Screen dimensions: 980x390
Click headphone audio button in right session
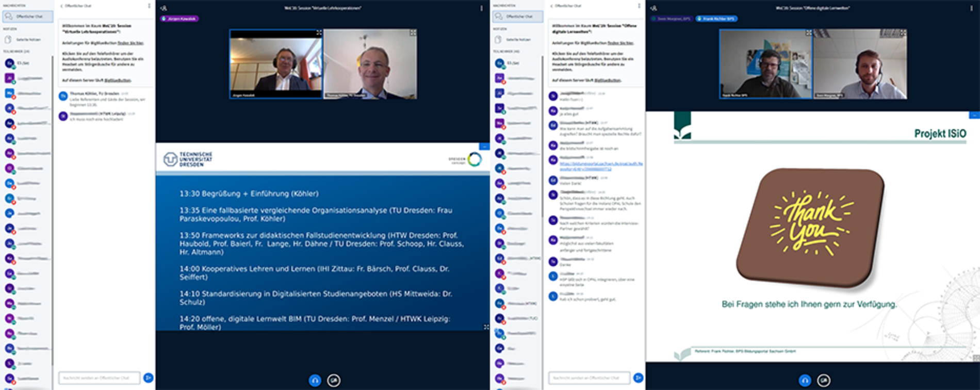(805, 380)
